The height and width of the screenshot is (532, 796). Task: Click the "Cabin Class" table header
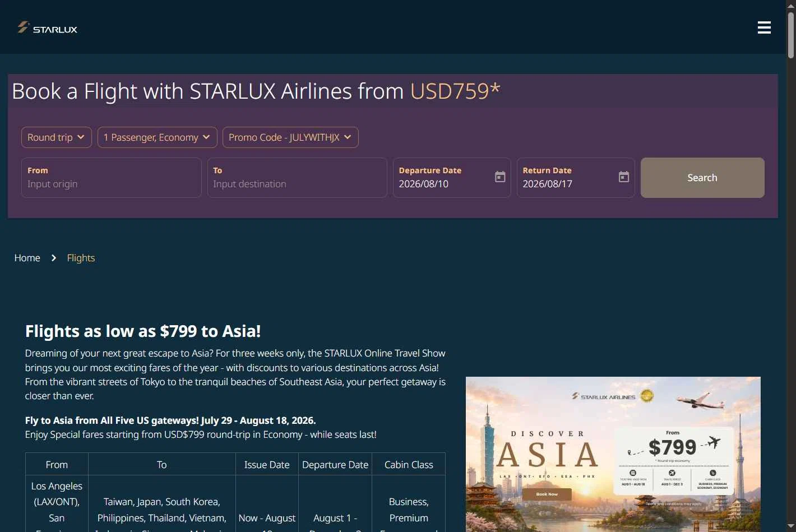coord(409,465)
